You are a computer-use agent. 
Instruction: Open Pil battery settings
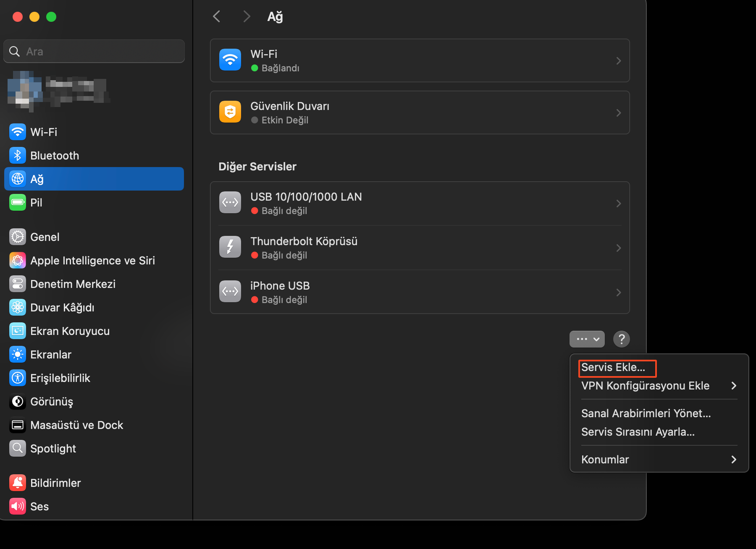click(94, 202)
